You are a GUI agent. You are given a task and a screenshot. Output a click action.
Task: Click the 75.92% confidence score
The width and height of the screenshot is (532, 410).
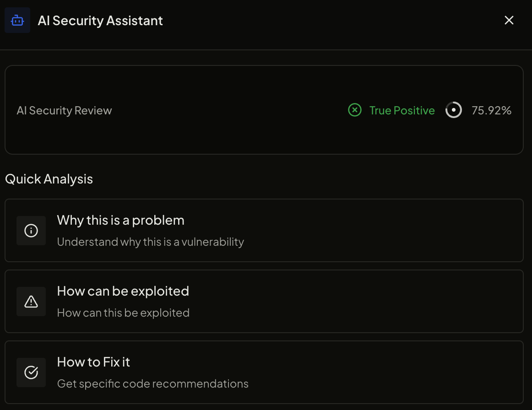491,110
